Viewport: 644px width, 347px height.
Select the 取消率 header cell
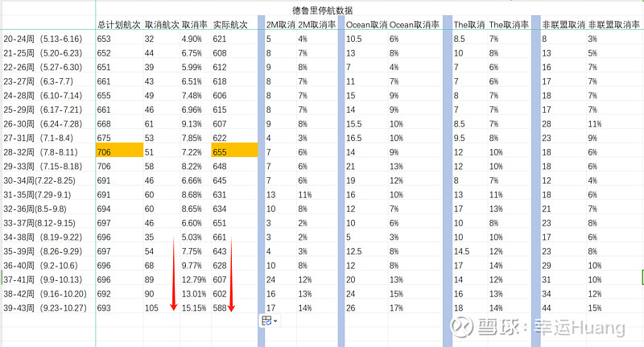(x=194, y=25)
